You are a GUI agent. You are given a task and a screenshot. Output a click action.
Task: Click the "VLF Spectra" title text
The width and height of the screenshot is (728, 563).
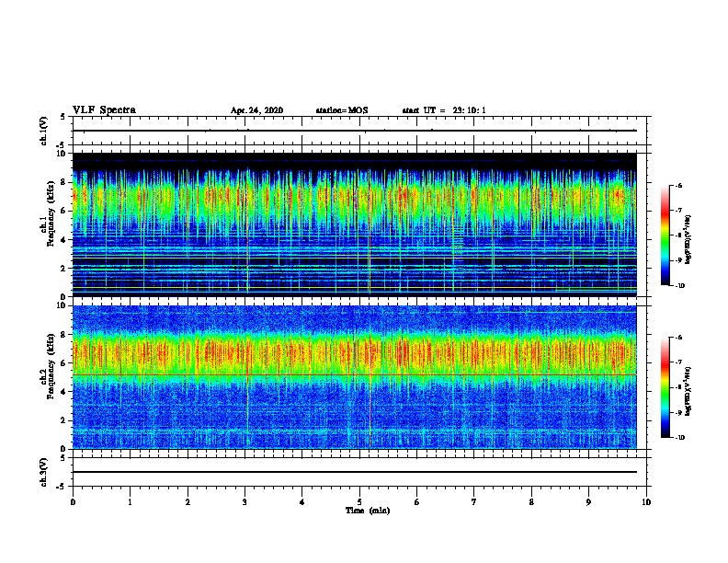click(x=104, y=110)
